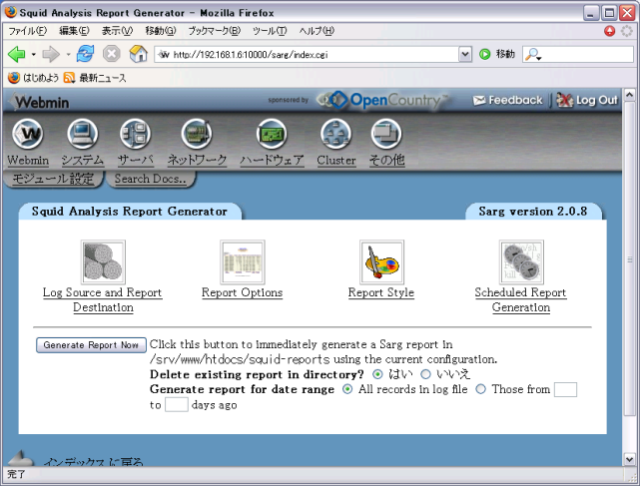Select はい for delete existing report
Screen dimensions: 640x486
tap(377, 374)
